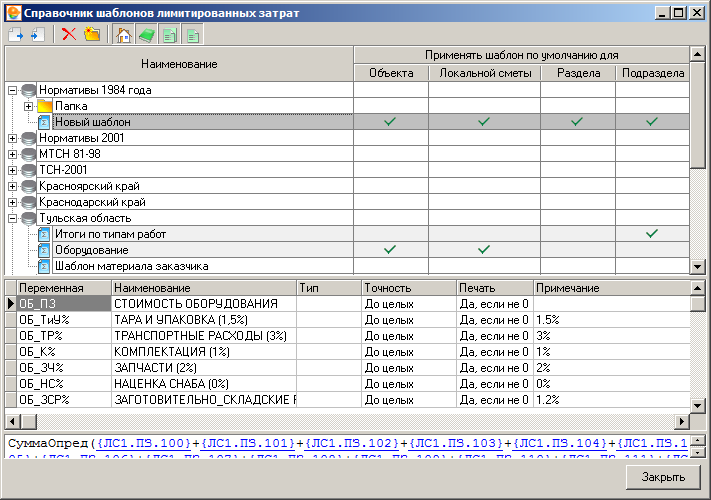
Task: Toggle Раздела cell for Оборудование row
Action: point(578,250)
